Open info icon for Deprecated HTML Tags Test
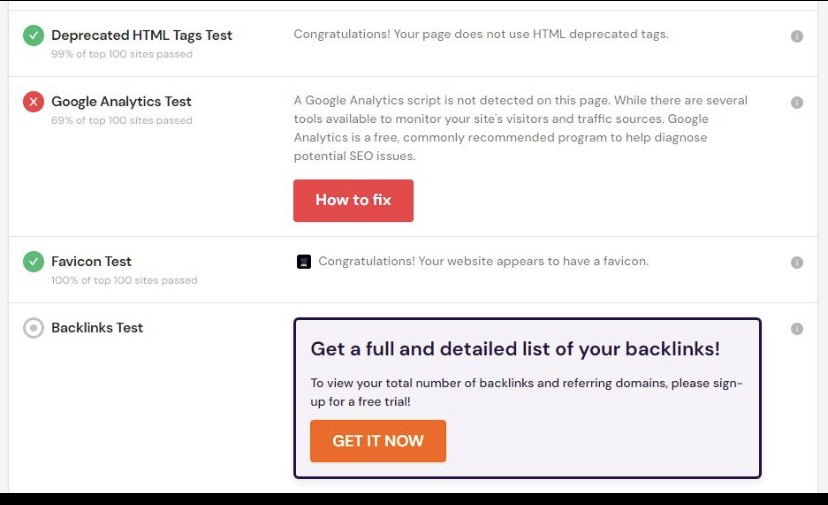Viewport: 828px width, 505px height. click(797, 36)
